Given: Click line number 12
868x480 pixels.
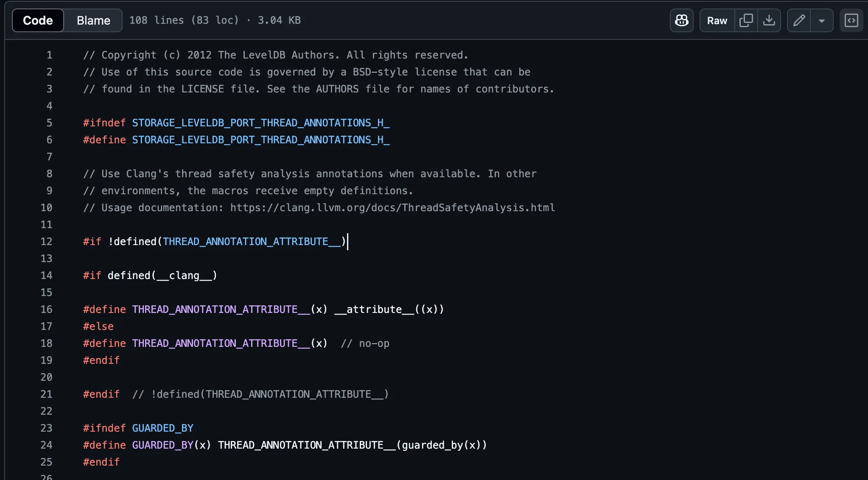Looking at the screenshot, I should (x=46, y=242).
